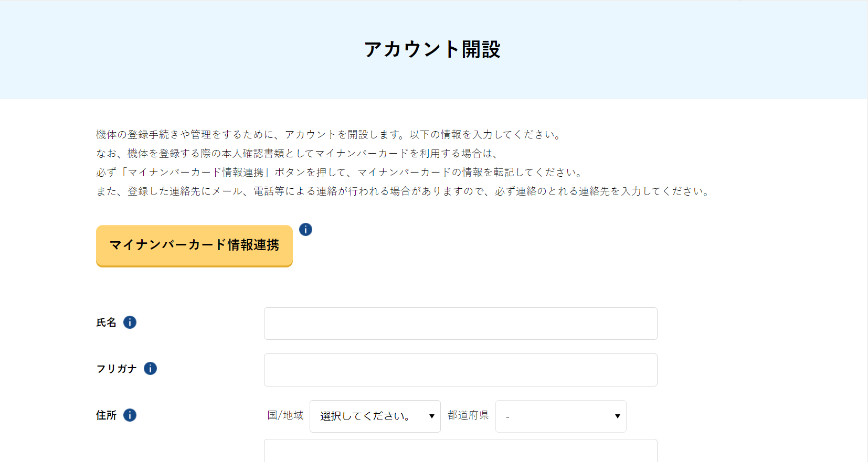Open info icon beside マイナンバーカード情報連携 button
This screenshot has height=462, width=868.
click(305, 229)
